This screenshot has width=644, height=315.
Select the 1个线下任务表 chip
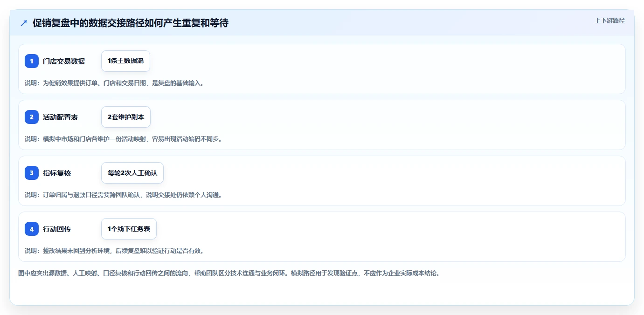coord(129,229)
